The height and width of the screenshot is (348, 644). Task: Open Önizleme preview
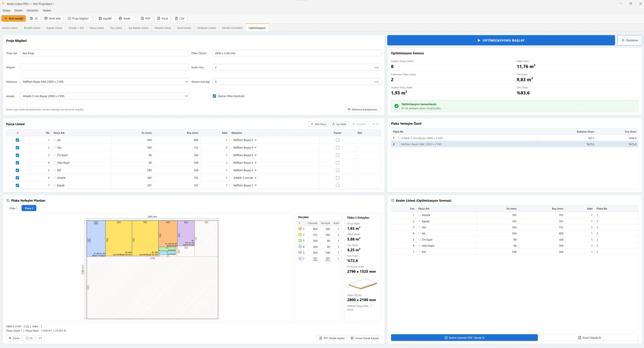pos(629,40)
